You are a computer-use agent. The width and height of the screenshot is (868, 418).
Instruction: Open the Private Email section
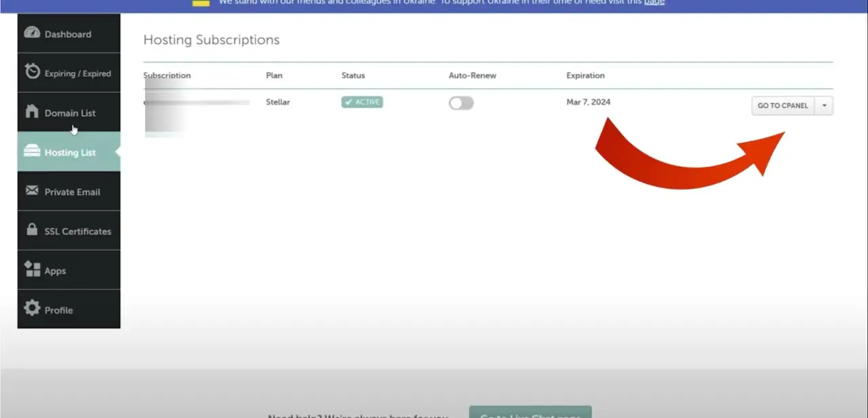(68, 191)
